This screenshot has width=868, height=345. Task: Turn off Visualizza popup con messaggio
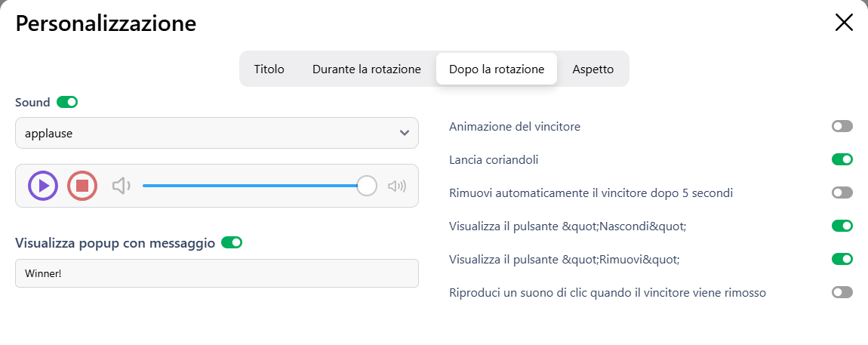[232, 242]
